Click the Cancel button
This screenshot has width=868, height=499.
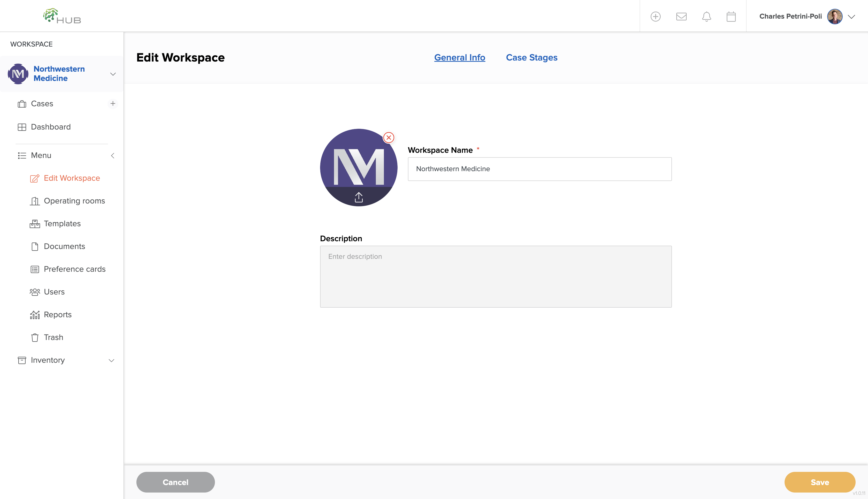click(175, 482)
